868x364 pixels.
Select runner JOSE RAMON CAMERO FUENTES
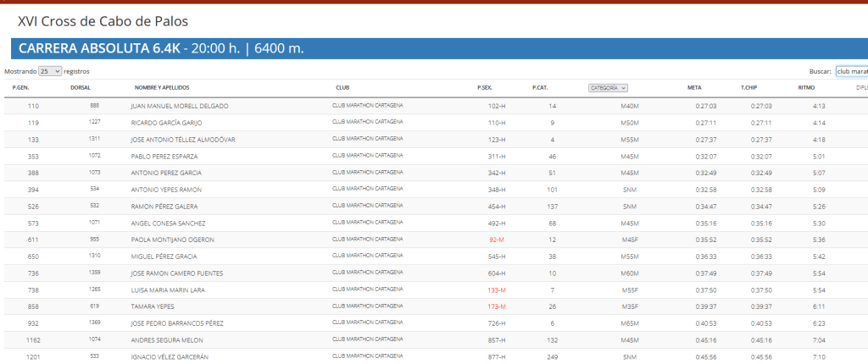(177, 273)
